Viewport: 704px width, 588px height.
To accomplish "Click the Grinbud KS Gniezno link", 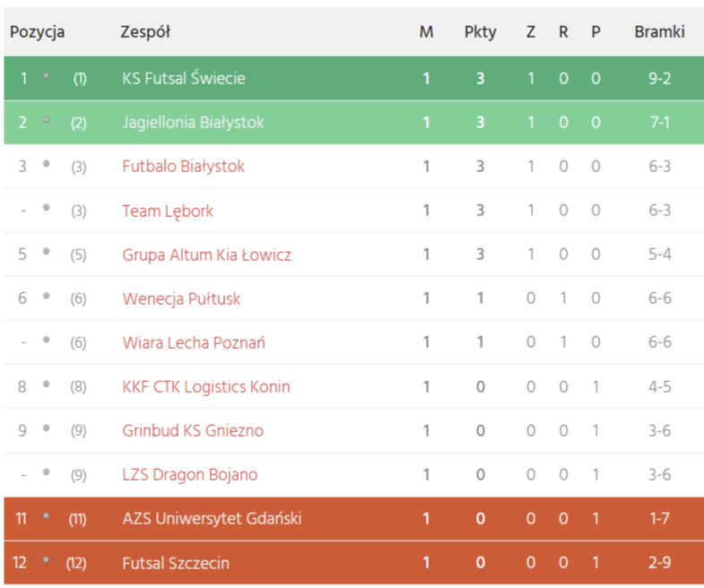I will coord(193,430).
